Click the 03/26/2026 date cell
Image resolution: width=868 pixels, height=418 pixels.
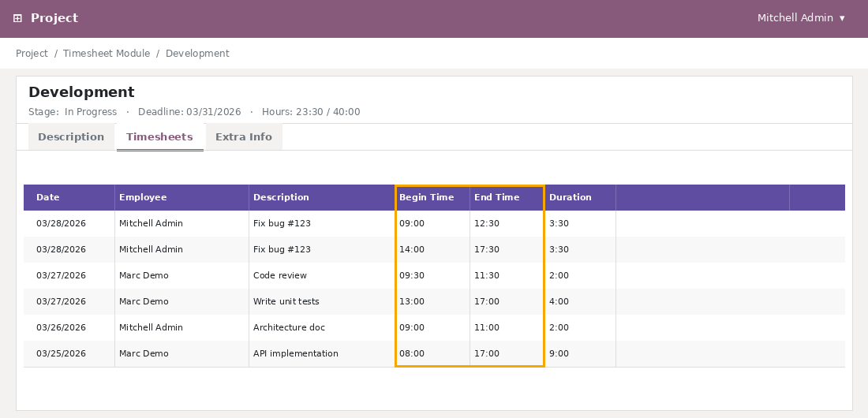(69, 327)
